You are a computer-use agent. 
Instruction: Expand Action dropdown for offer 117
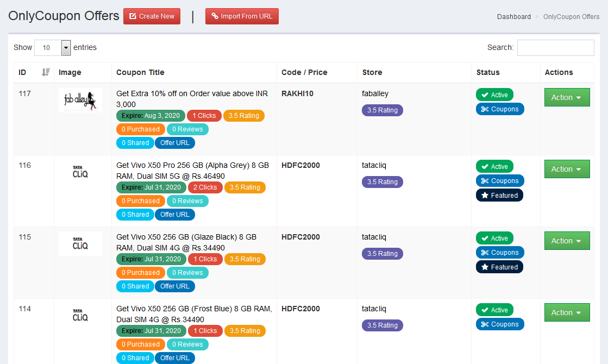(567, 97)
